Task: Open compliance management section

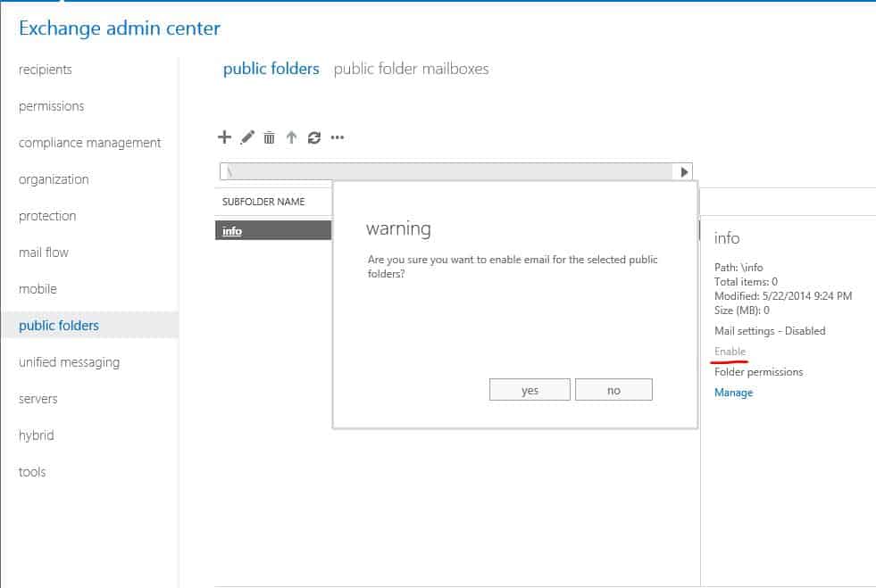Action: (89, 143)
